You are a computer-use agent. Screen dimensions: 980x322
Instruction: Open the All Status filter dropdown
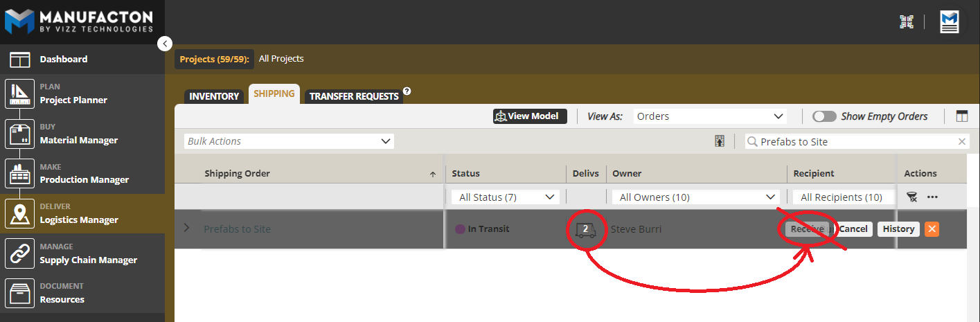(x=504, y=197)
